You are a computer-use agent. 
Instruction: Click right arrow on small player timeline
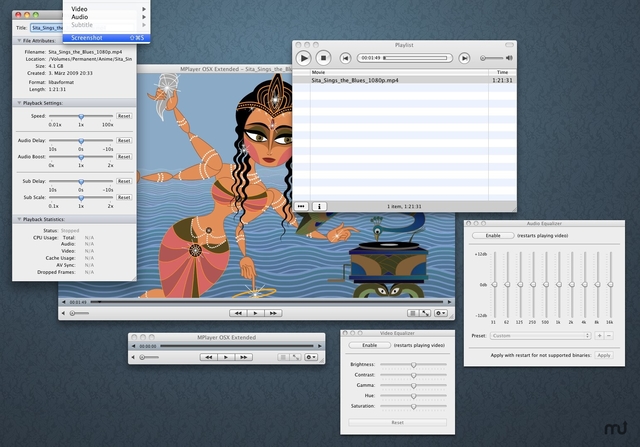pyautogui.click(x=320, y=346)
